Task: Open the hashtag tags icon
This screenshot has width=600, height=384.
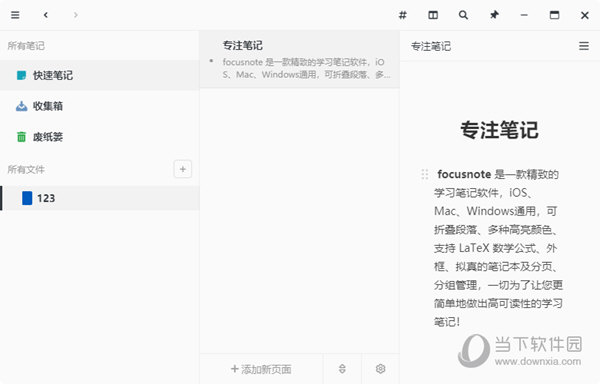Action: (x=403, y=15)
